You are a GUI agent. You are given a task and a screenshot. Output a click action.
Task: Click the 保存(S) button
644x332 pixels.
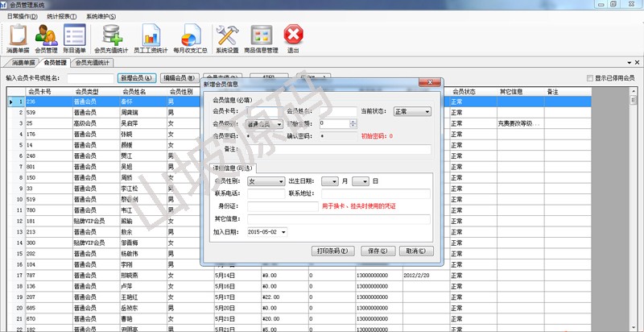[378, 251]
